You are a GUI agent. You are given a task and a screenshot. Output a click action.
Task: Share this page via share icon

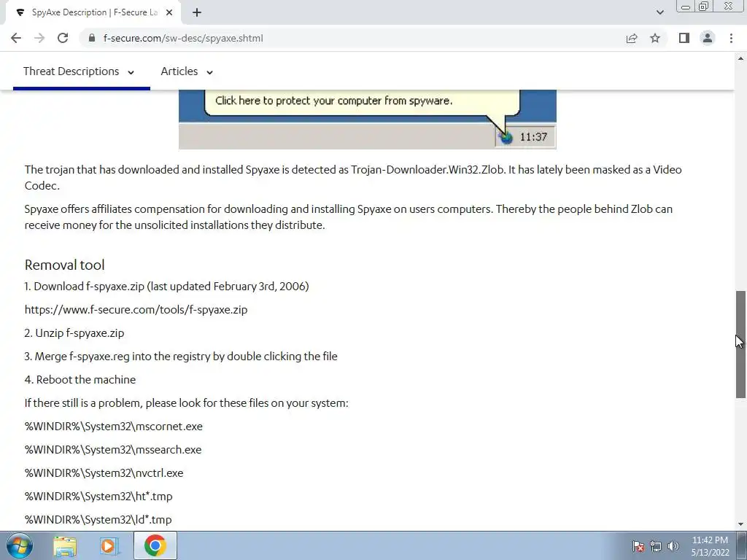pyautogui.click(x=632, y=38)
